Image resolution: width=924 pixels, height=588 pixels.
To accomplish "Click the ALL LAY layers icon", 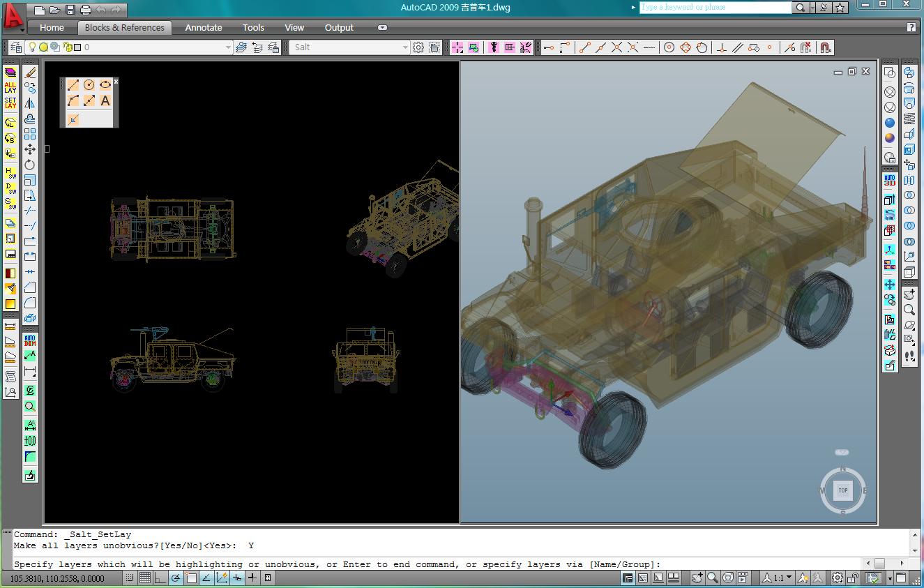I will 10,88.
